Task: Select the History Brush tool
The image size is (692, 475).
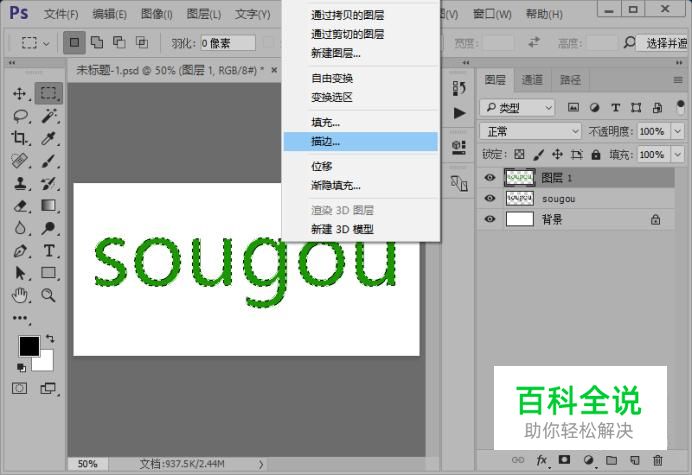Action: click(48, 183)
